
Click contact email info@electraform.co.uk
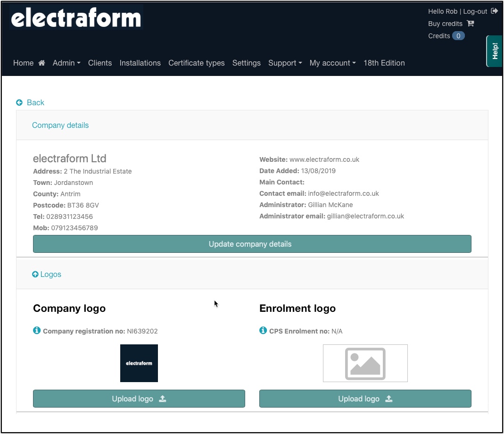(343, 193)
